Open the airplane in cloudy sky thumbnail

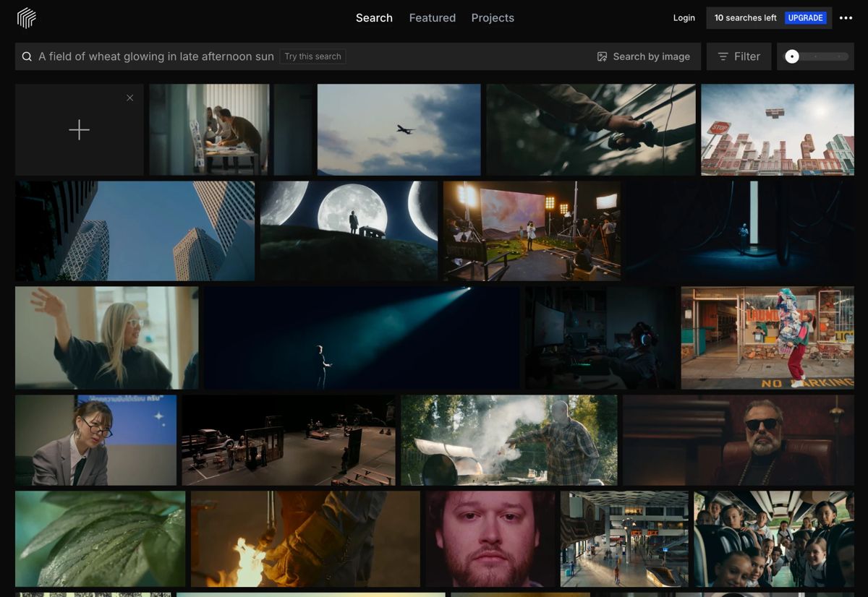pos(399,129)
